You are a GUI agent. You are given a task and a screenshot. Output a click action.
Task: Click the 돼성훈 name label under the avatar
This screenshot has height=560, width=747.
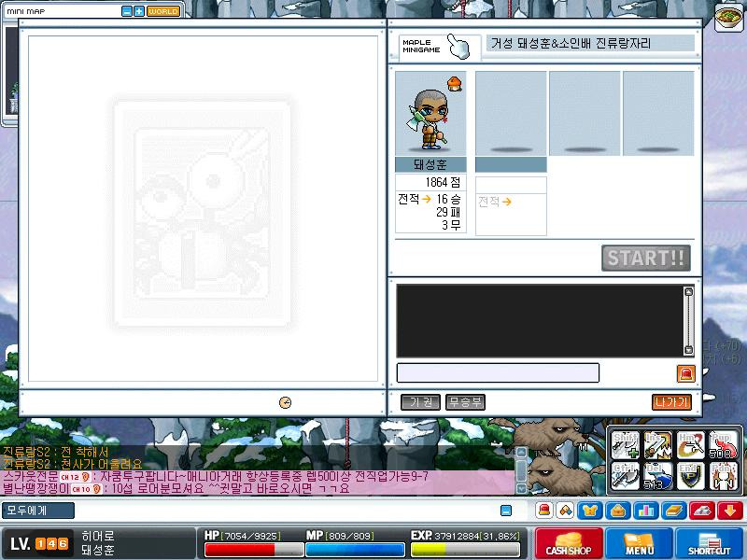[430, 165]
